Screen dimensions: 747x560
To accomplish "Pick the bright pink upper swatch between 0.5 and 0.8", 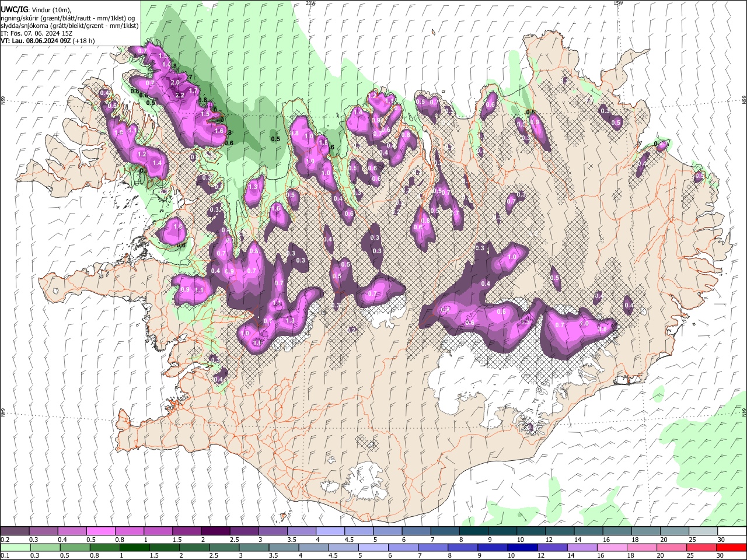I will coord(100,531).
